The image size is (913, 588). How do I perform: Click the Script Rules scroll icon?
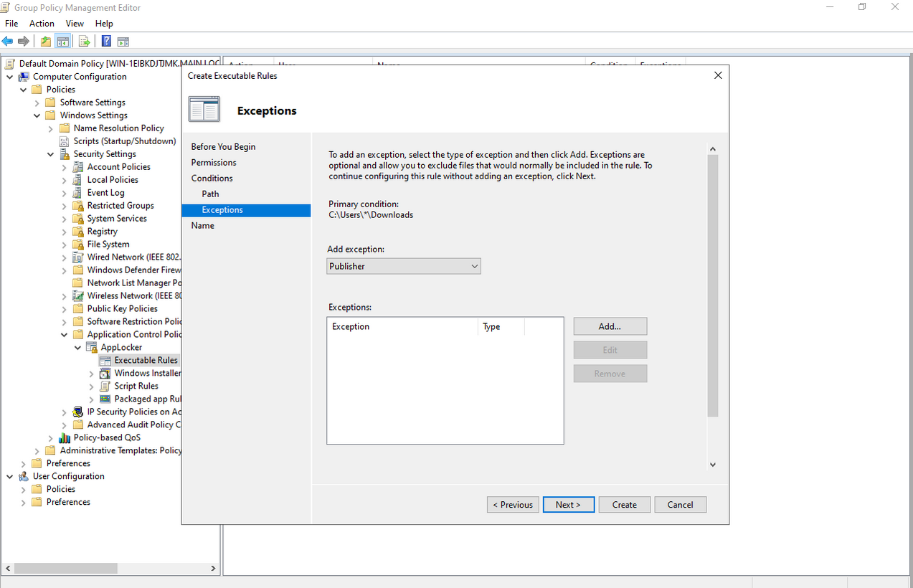coord(105,386)
